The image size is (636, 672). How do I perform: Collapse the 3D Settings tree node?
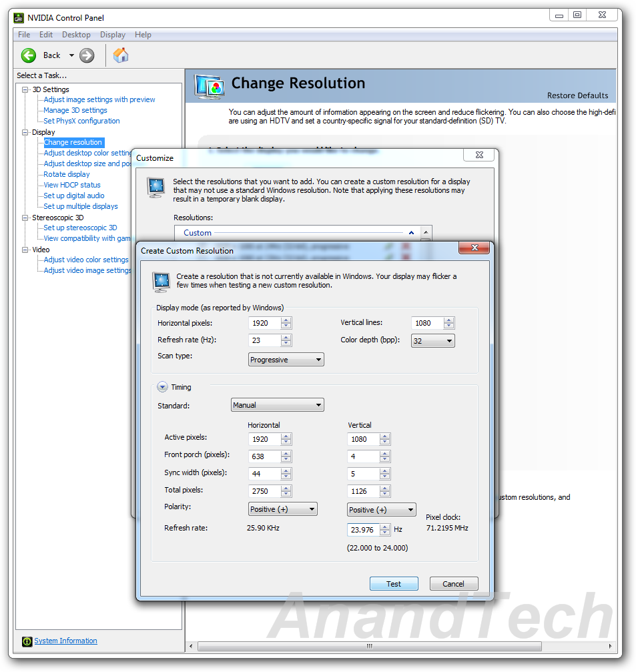(25, 89)
